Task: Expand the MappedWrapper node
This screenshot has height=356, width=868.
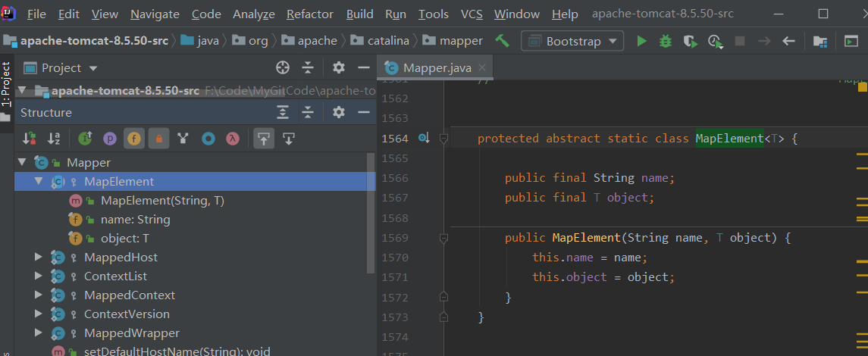Action: pyautogui.click(x=38, y=333)
